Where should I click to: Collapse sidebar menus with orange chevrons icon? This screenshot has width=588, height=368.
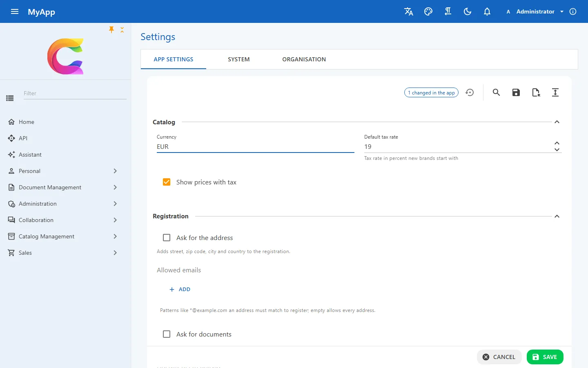point(122,29)
